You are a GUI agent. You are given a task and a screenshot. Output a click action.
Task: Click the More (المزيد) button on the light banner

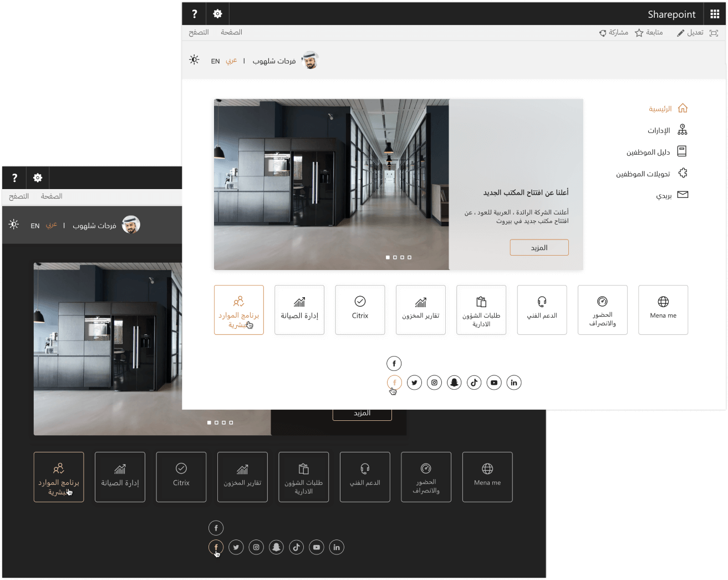(539, 247)
